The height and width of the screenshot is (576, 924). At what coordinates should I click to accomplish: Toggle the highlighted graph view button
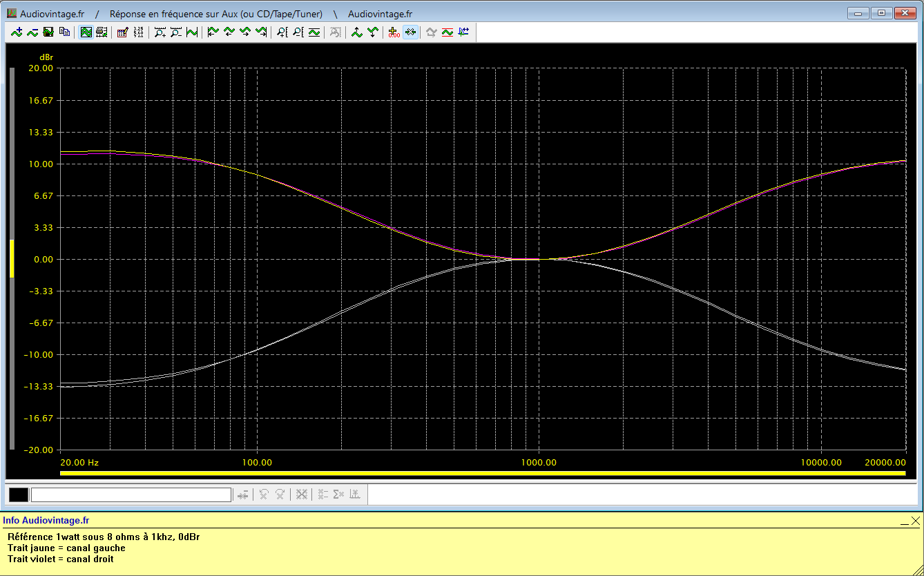(86, 32)
